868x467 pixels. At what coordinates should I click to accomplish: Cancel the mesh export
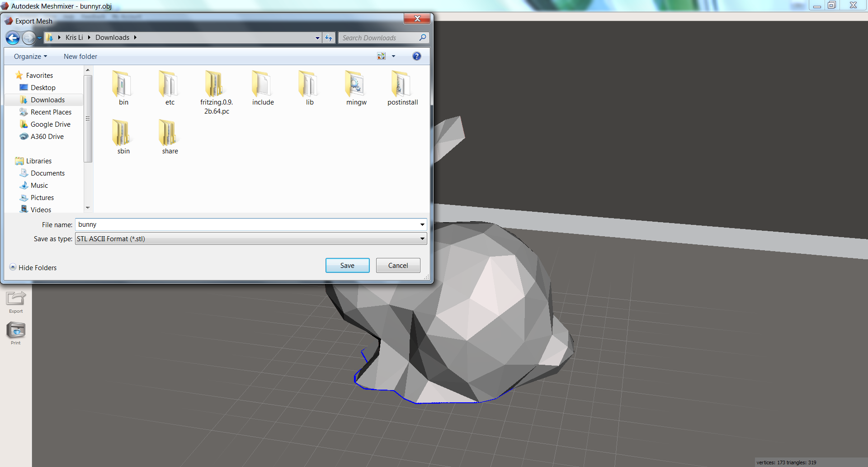(x=397, y=265)
